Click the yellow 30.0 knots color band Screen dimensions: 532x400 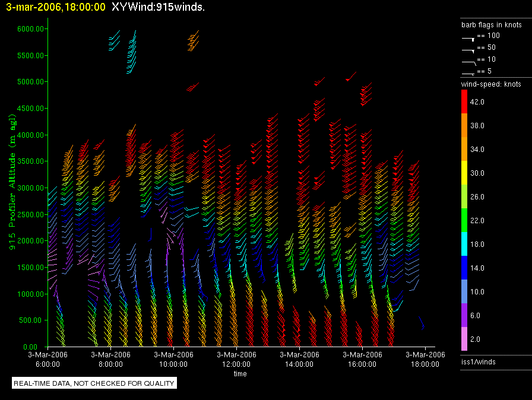tap(464, 173)
